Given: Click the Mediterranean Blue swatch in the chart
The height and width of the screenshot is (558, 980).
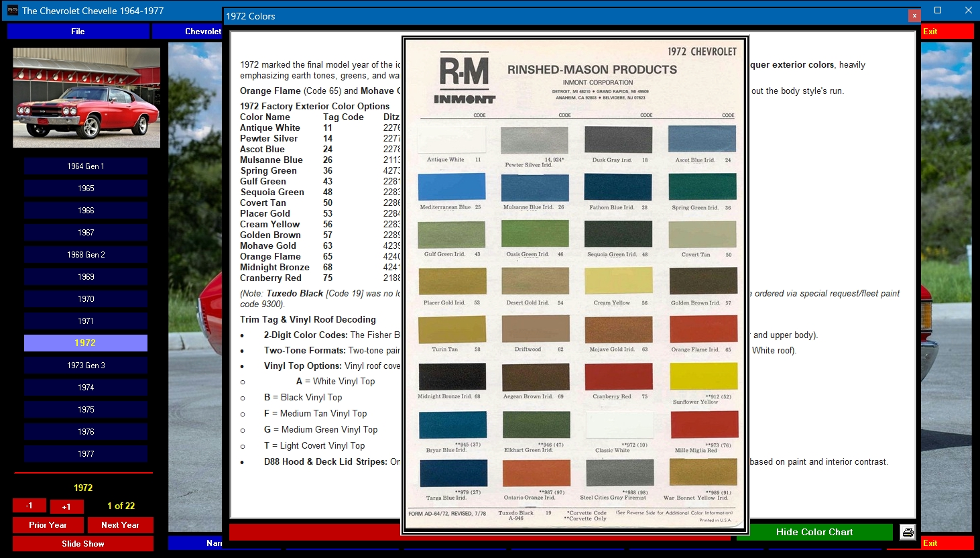Looking at the screenshot, I should click(452, 187).
